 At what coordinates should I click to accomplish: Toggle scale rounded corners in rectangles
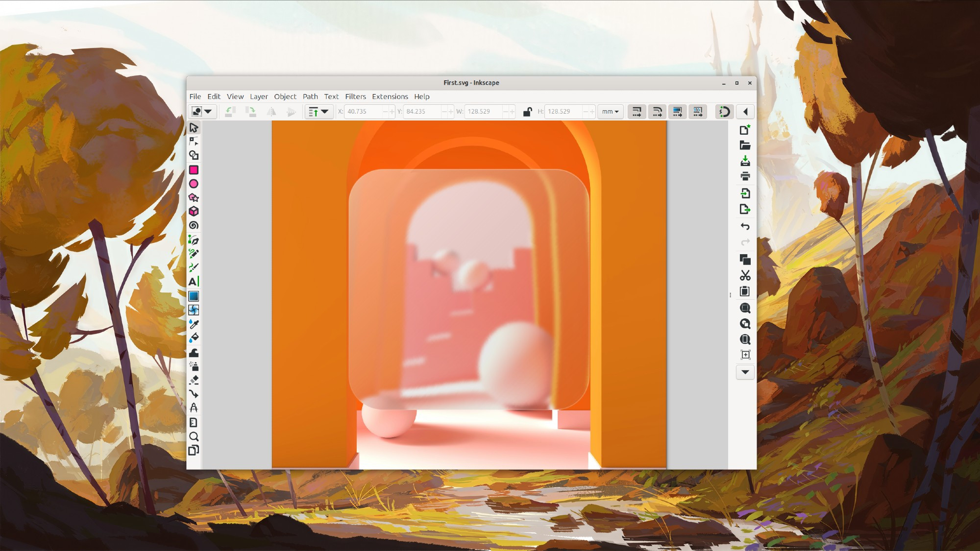pos(657,112)
